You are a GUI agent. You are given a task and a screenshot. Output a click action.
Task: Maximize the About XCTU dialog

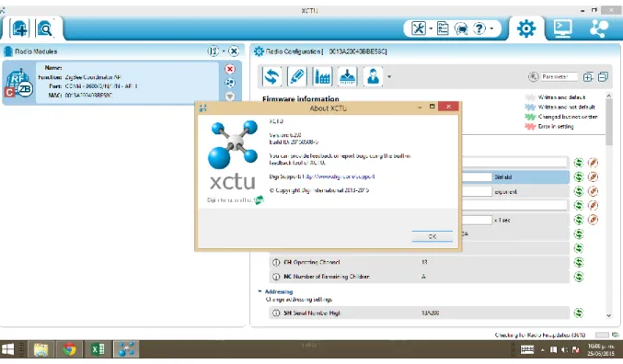[x=433, y=107]
